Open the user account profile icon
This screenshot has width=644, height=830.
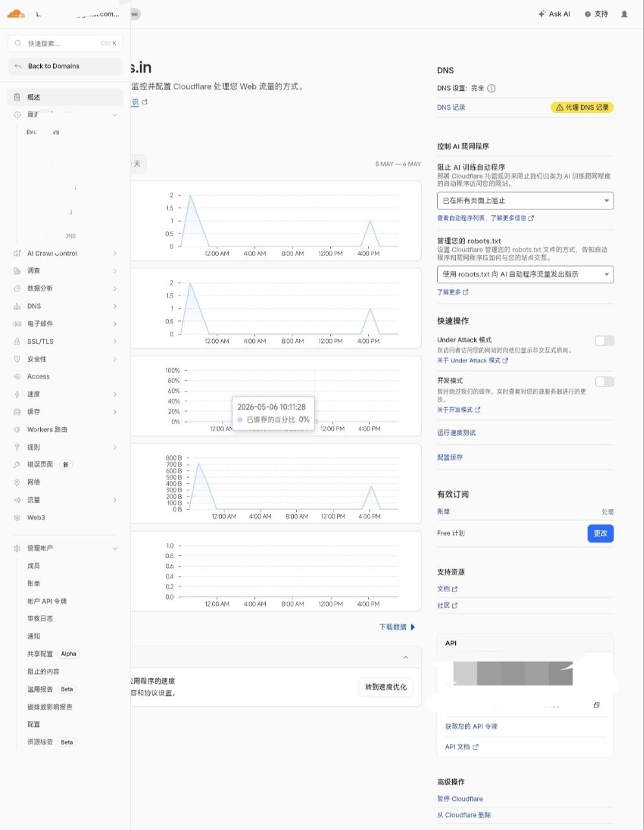625,14
